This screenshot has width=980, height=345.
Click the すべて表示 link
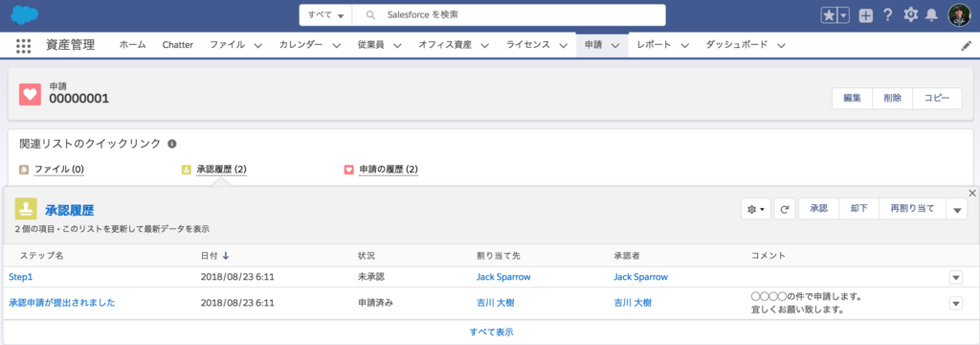491,332
